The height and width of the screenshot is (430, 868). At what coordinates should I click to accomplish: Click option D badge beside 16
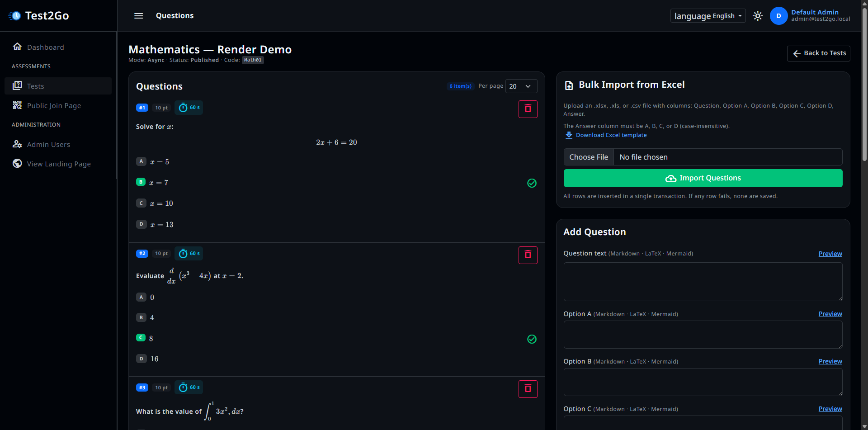[x=141, y=359]
